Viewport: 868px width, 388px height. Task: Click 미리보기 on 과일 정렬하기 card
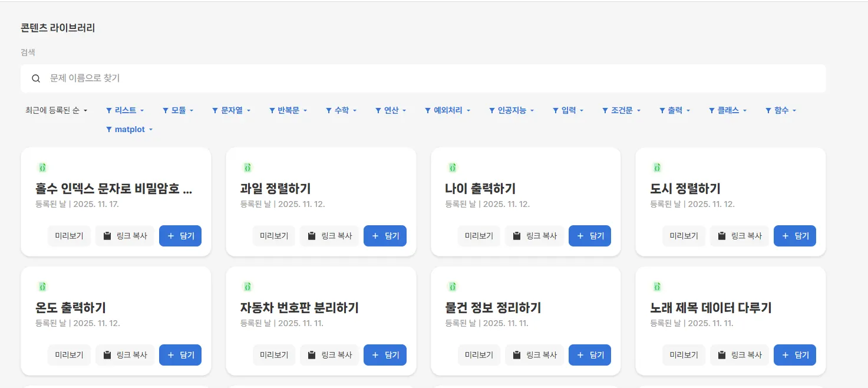pyautogui.click(x=274, y=236)
